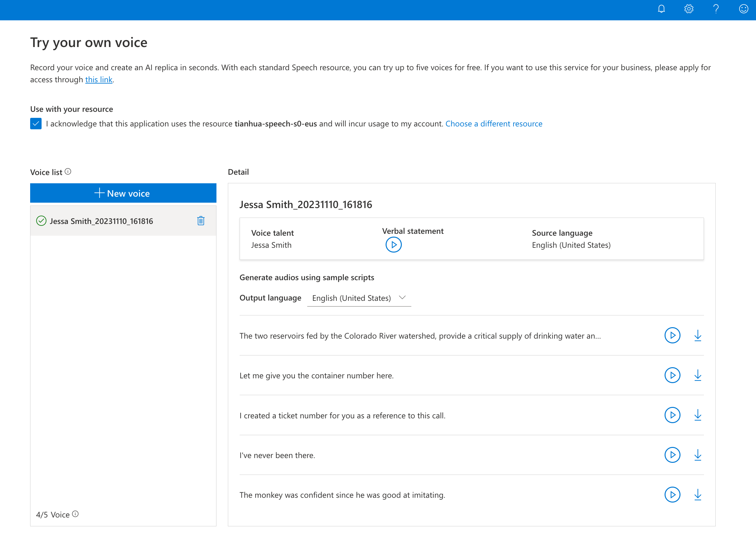Click Choose a different resource link
Image resolution: width=756 pixels, height=547 pixels.
pos(494,124)
